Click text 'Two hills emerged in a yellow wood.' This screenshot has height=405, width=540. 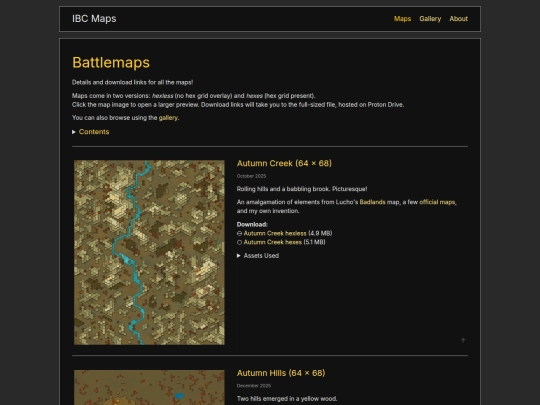[287, 399]
